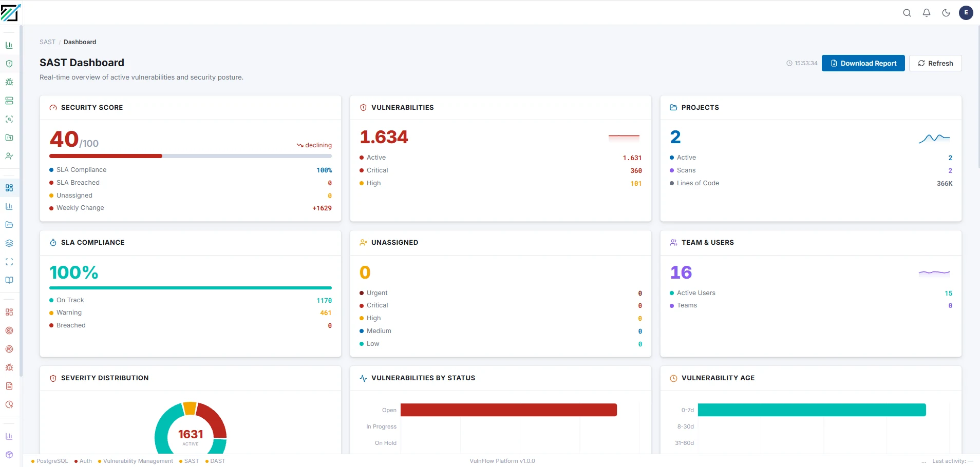Click the Critical 360 row in Vulnerabilities

click(x=501, y=170)
